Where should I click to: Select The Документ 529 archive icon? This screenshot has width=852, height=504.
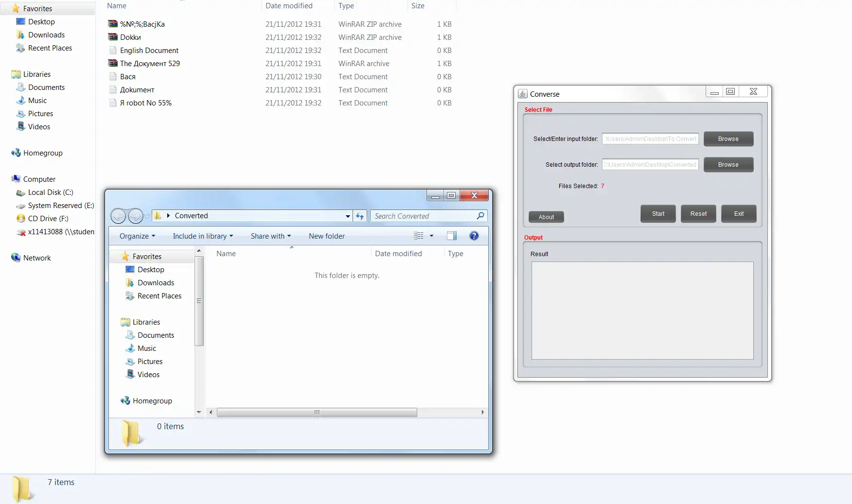point(113,63)
